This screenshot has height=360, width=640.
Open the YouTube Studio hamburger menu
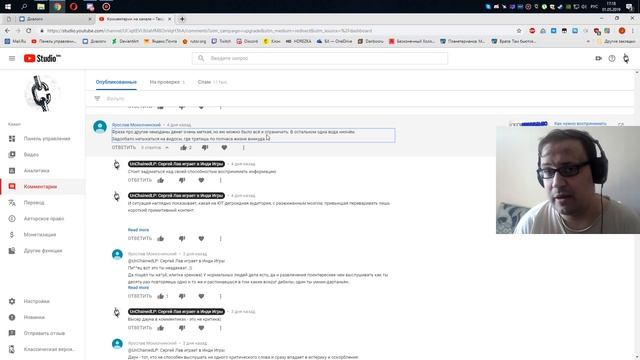tap(12, 58)
